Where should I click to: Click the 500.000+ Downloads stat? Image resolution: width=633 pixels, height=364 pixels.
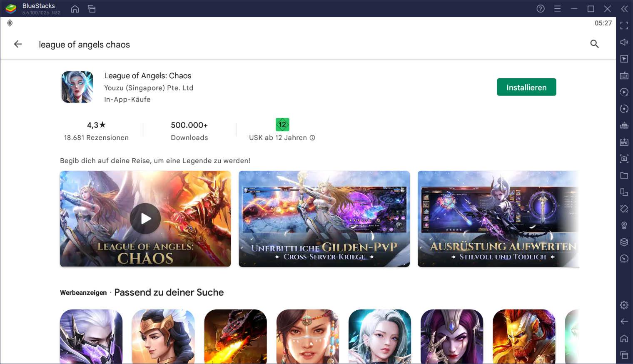coord(189,131)
